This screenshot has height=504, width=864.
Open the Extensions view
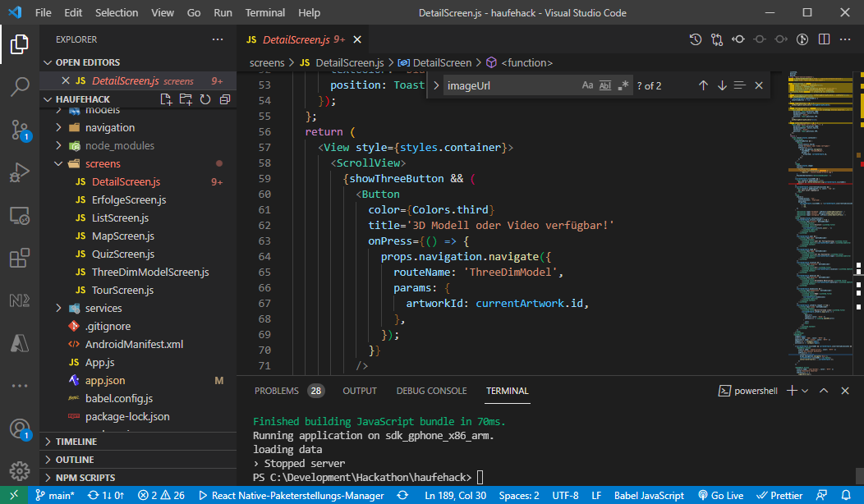[20, 259]
